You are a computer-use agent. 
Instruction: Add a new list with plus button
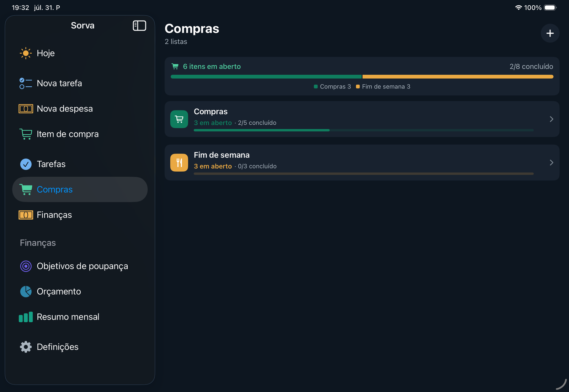tap(550, 33)
